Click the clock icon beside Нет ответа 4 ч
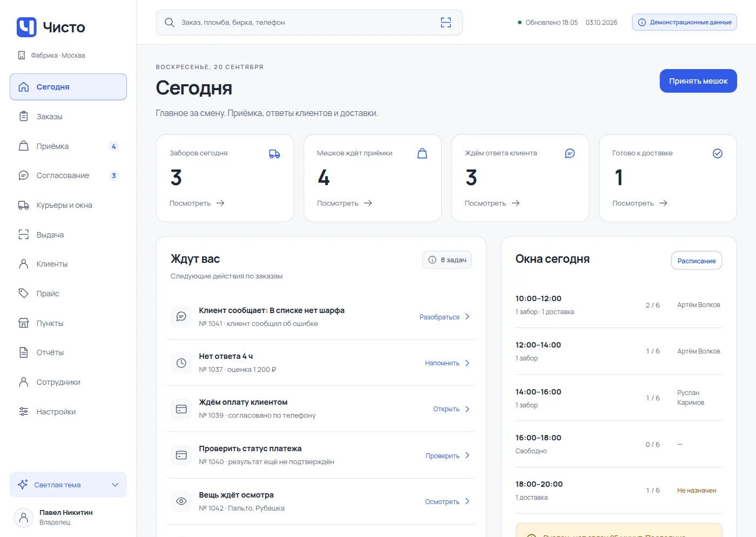 click(181, 363)
